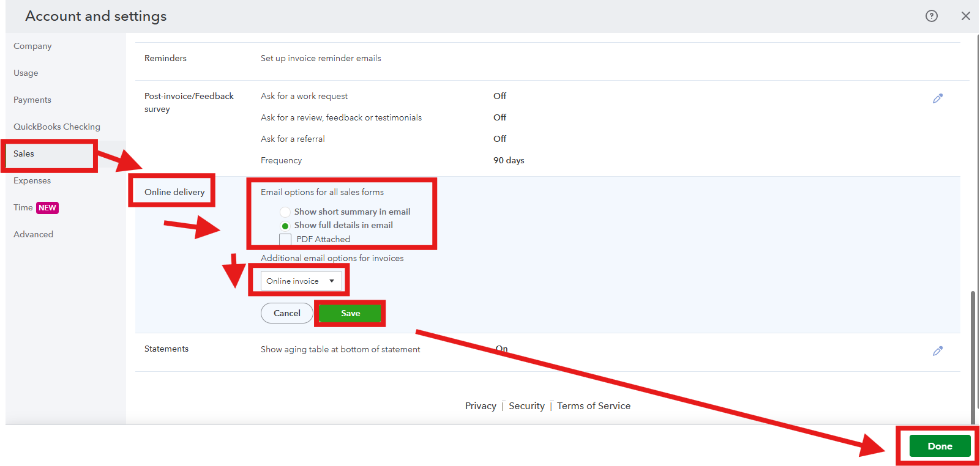Click the Post-invoice/Feedback survey label
Image resolution: width=980 pixels, height=466 pixels.
(x=189, y=103)
